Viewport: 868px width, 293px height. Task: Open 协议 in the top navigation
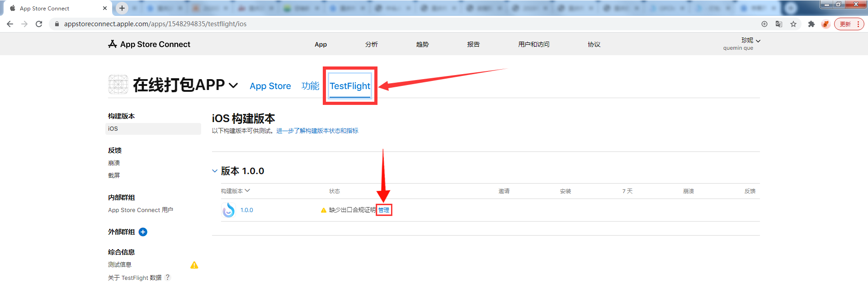pyautogui.click(x=594, y=44)
